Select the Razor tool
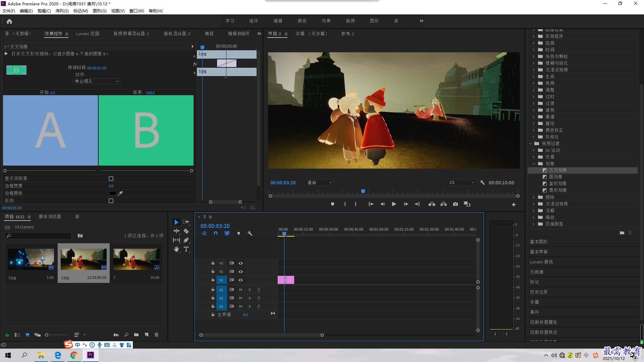The height and width of the screenshot is (362, 644). click(x=186, y=231)
